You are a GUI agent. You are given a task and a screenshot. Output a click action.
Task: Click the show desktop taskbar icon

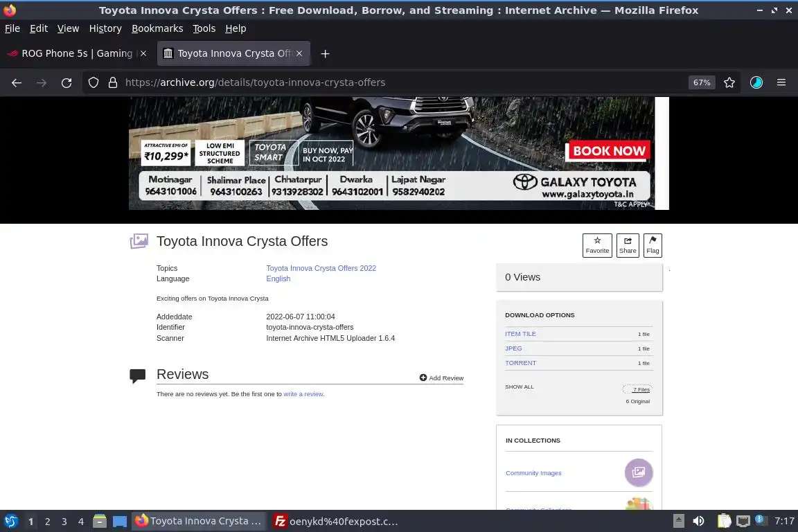point(120,522)
